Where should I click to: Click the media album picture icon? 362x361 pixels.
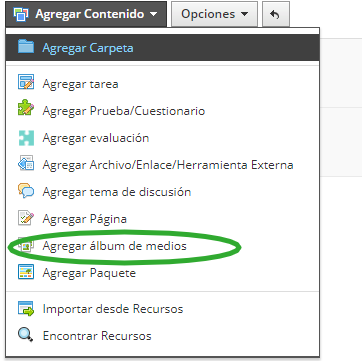(x=26, y=246)
